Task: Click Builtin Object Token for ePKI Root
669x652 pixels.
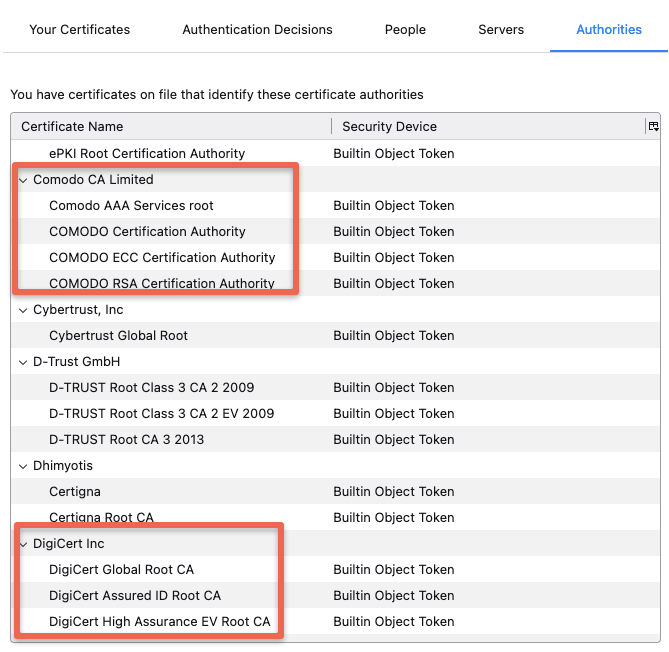Action: coord(393,154)
